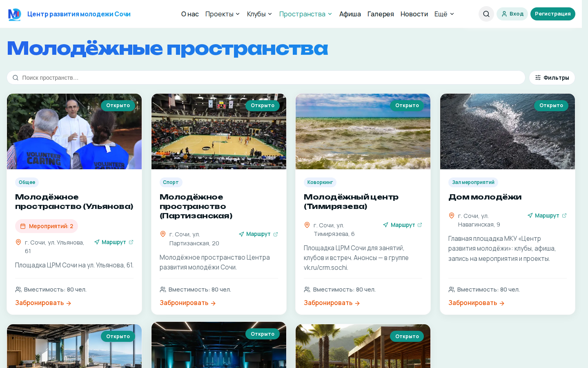The image size is (588, 368).
Task: Book the Ульянова space via Забронировать
Action: (43, 303)
